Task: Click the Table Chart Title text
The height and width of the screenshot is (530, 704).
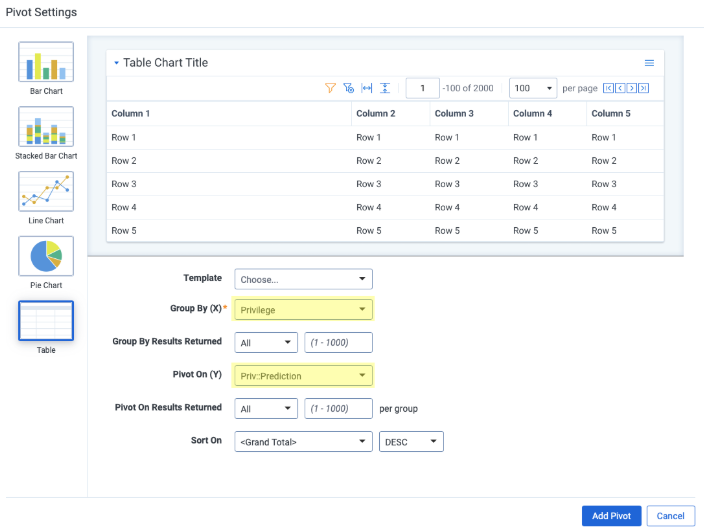Action: click(x=166, y=63)
